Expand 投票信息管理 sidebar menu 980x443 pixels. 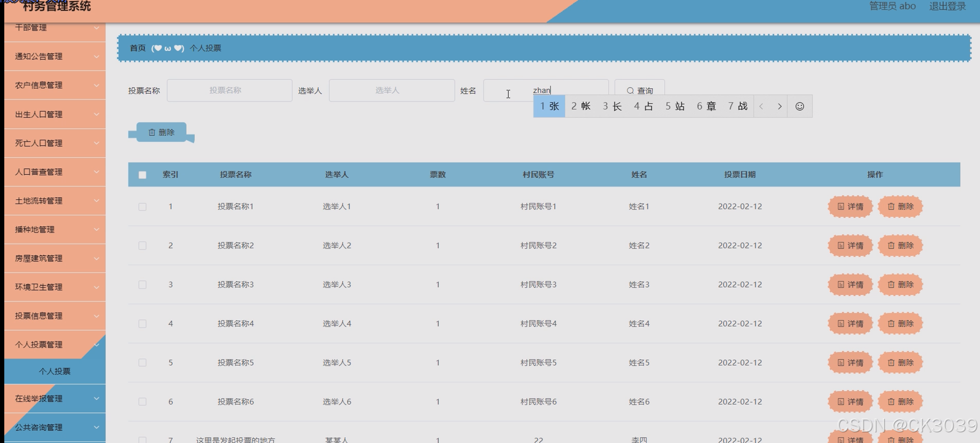pos(55,316)
